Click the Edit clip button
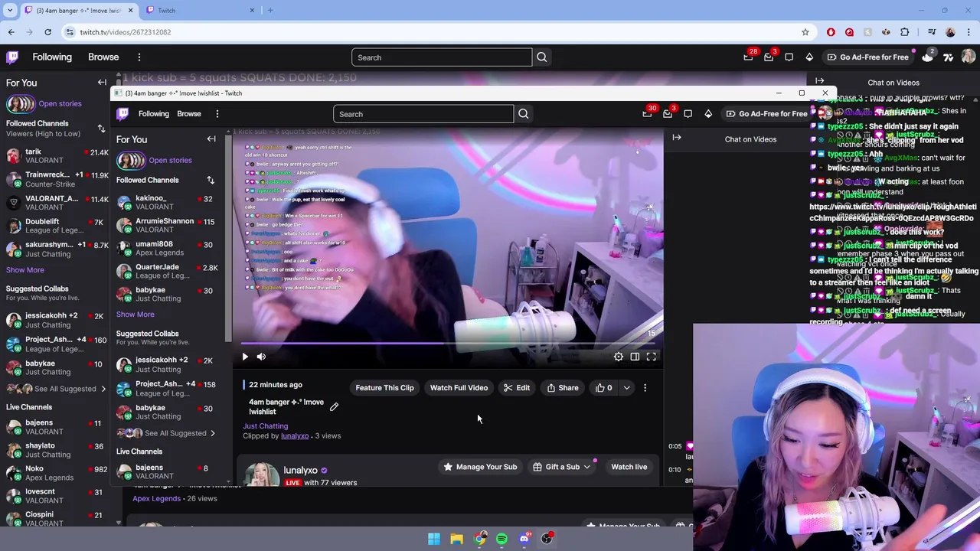The height and width of the screenshot is (551, 980). (517, 388)
